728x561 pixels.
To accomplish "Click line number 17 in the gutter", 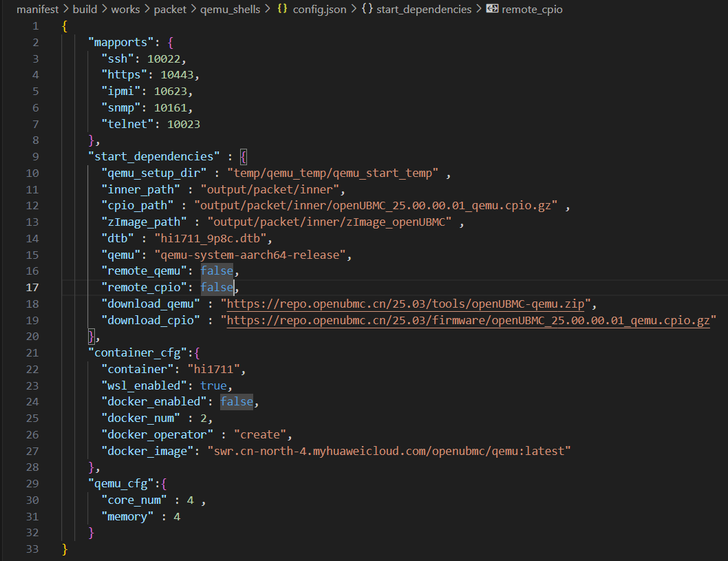I will 33,288.
